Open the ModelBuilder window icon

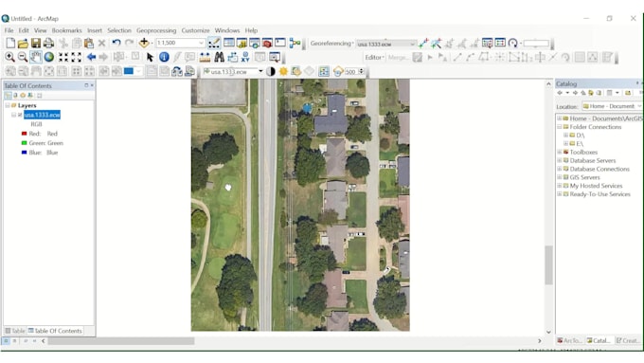295,43
